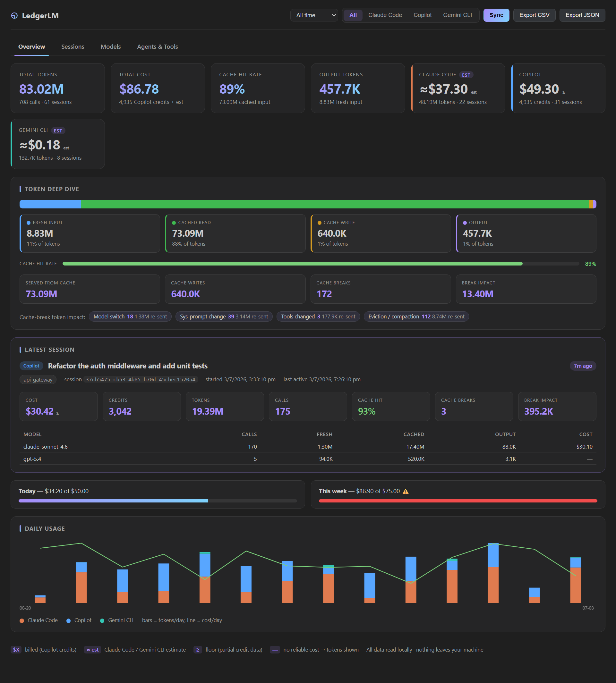The height and width of the screenshot is (683, 616).
Task: Click the session Break Impact 395.2K value
Action: pyautogui.click(x=538, y=411)
